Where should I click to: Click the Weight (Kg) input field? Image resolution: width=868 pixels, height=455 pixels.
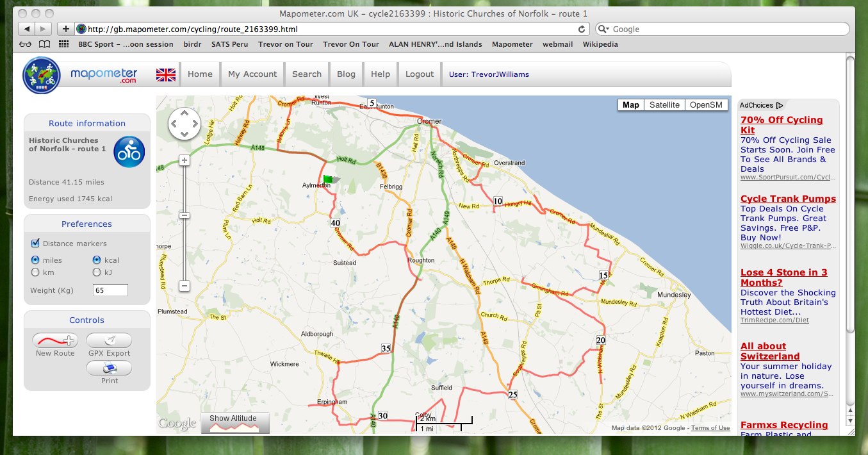click(x=110, y=290)
